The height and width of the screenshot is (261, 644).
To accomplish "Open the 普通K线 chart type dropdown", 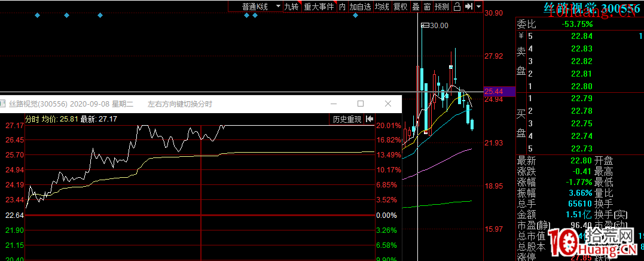I will 262,6.
